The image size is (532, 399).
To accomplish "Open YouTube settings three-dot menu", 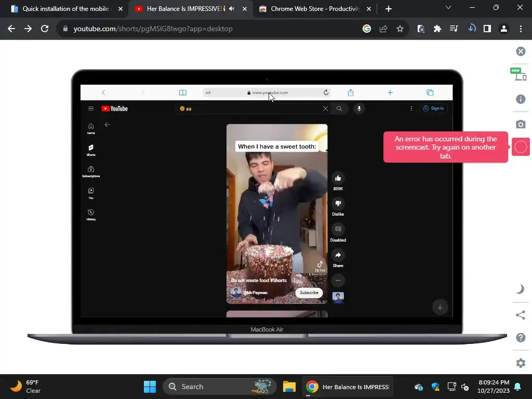I will tap(411, 109).
